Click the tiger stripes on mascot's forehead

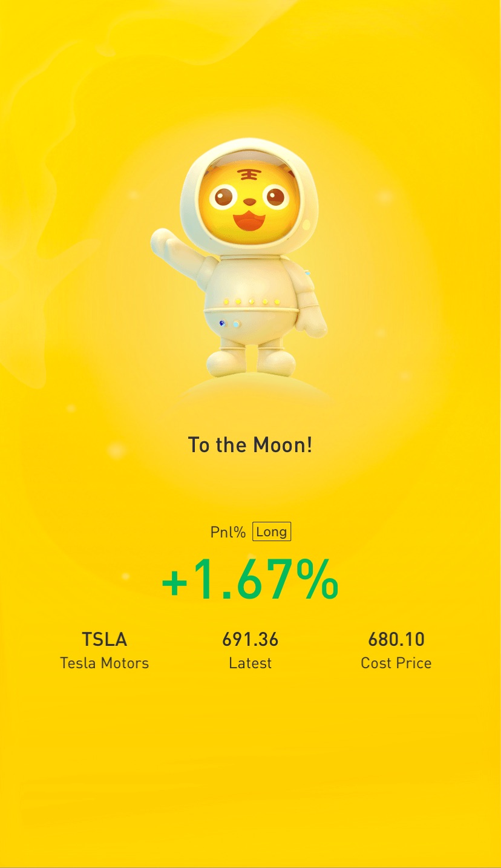(247, 174)
